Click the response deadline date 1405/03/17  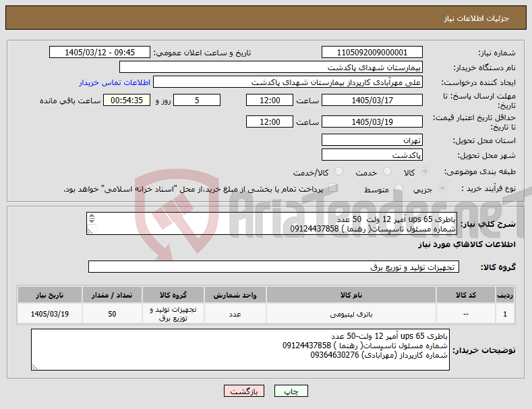[x=372, y=100]
